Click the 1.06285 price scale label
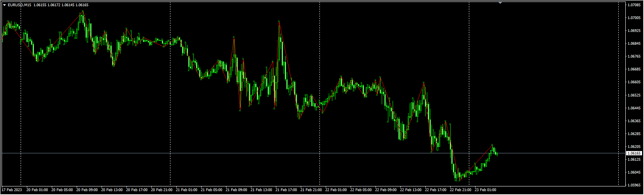The image size is (644, 195). pyautogui.click(x=634, y=134)
